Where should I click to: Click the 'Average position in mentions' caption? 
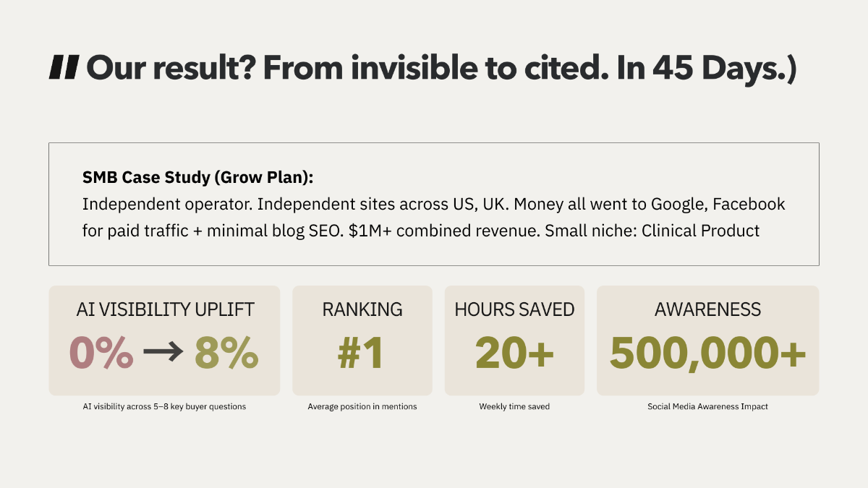pos(362,406)
